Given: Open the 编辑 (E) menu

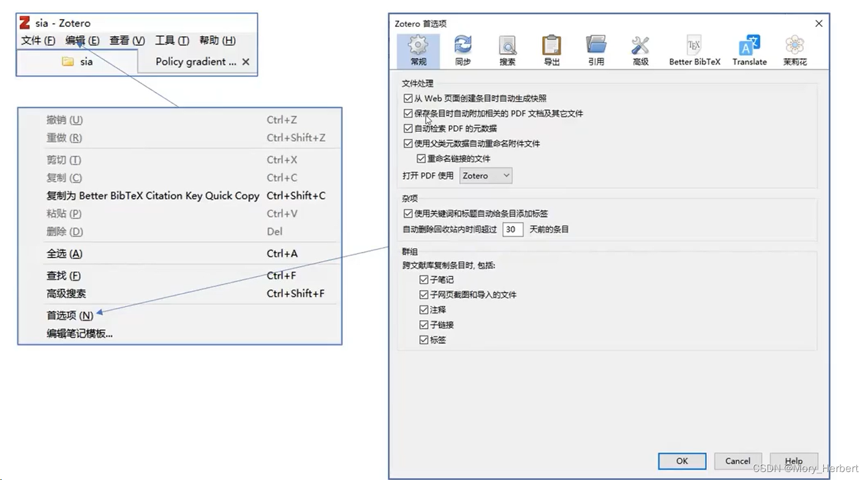Looking at the screenshot, I should (x=82, y=40).
